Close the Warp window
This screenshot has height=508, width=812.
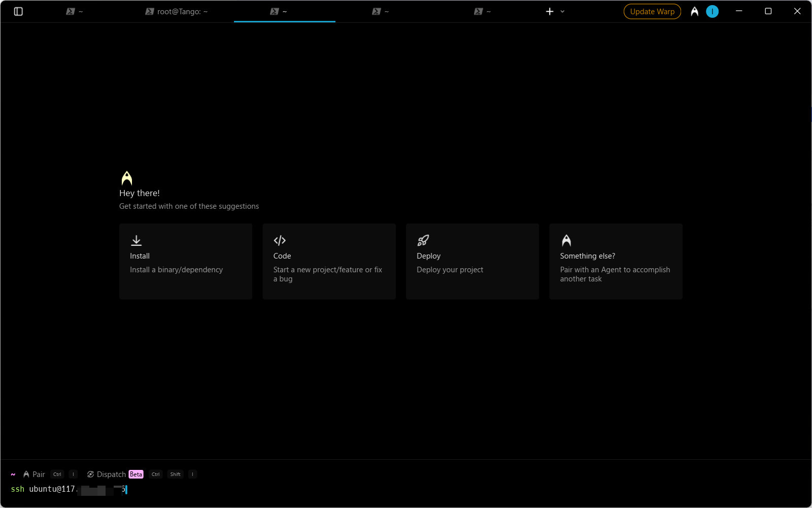pos(797,11)
